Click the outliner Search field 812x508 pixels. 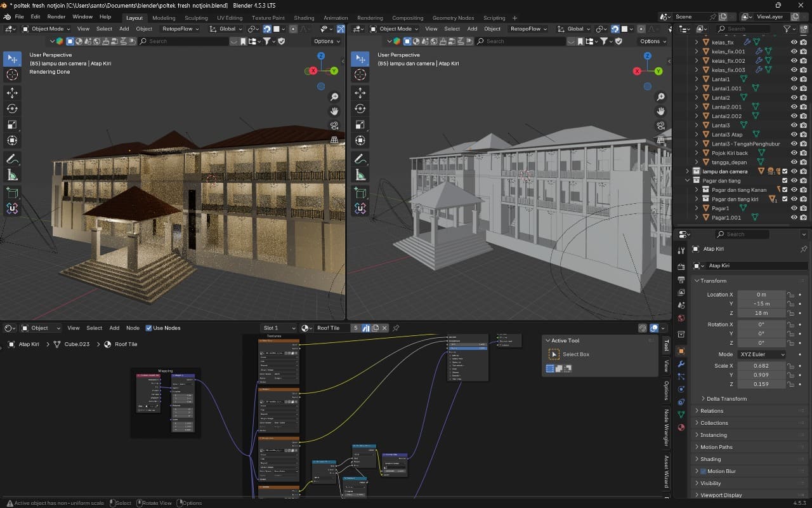[748, 29]
